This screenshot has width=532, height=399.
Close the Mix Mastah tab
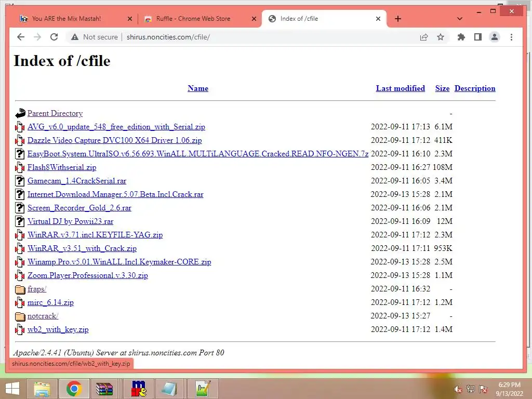coord(129,19)
